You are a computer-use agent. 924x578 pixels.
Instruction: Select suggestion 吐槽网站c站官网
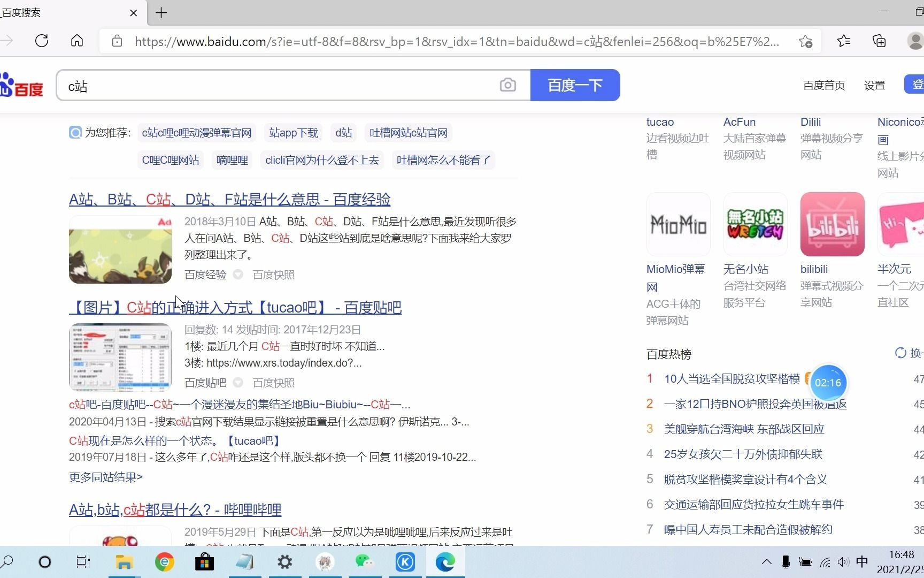(409, 133)
